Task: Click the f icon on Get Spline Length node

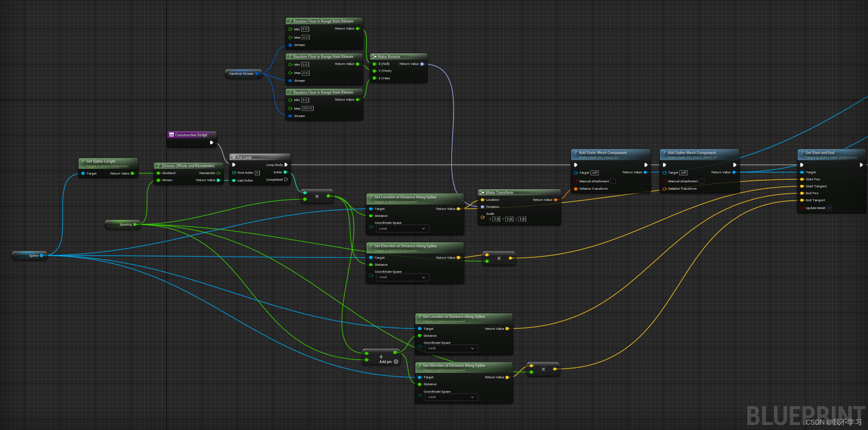Action: pos(83,161)
